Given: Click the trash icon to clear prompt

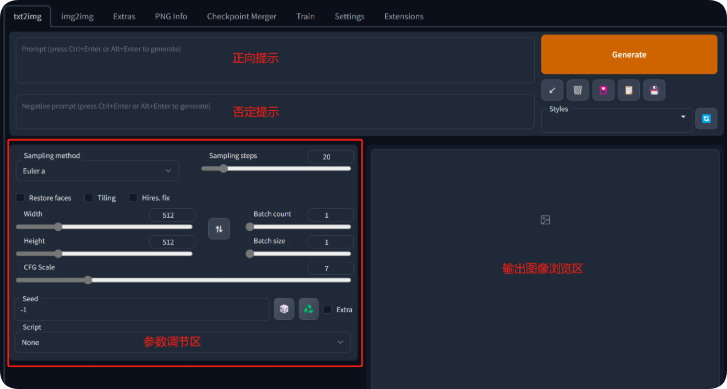Looking at the screenshot, I should pos(578,90).
